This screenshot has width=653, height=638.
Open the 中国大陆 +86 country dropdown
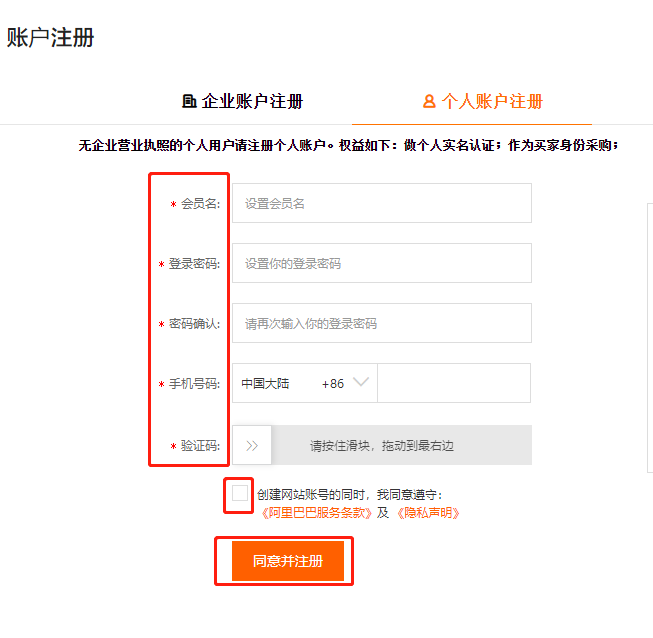(304, 383)
